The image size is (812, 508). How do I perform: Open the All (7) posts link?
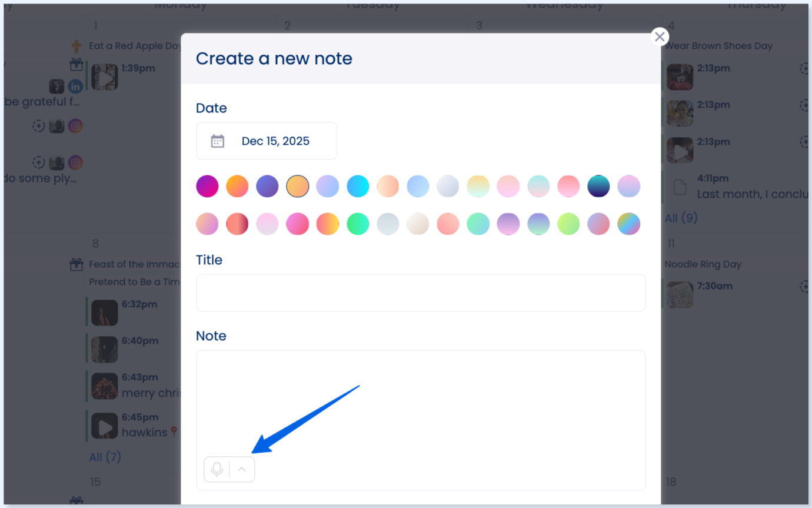105,457
